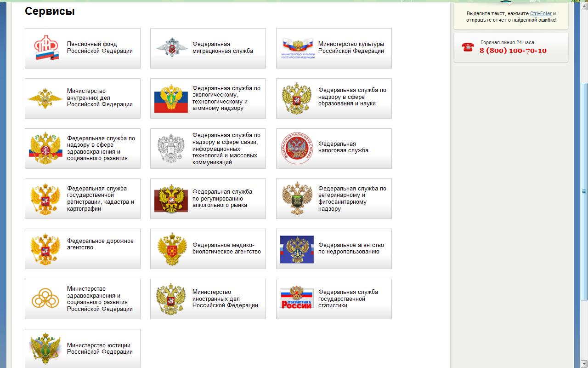Open Министерство культуры Российской Федерации link
Screen dimensions: 588x368
[x=351, y=48]
